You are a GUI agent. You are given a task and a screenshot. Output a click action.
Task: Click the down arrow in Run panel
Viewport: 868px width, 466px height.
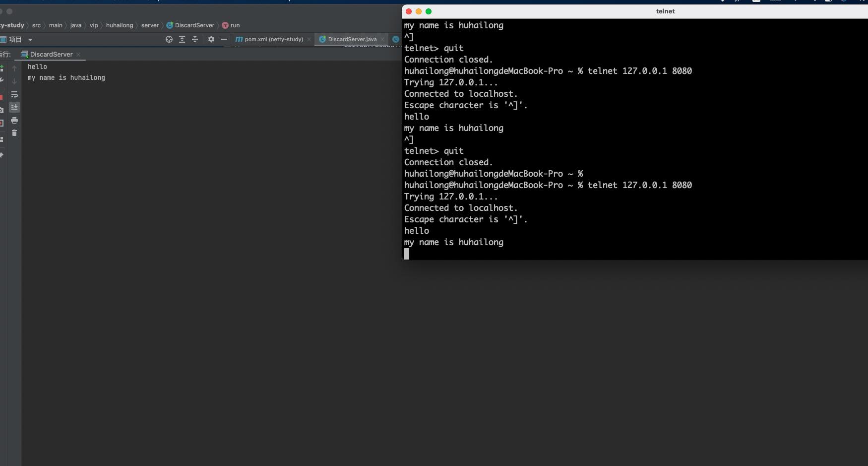[x=14, y=81]
